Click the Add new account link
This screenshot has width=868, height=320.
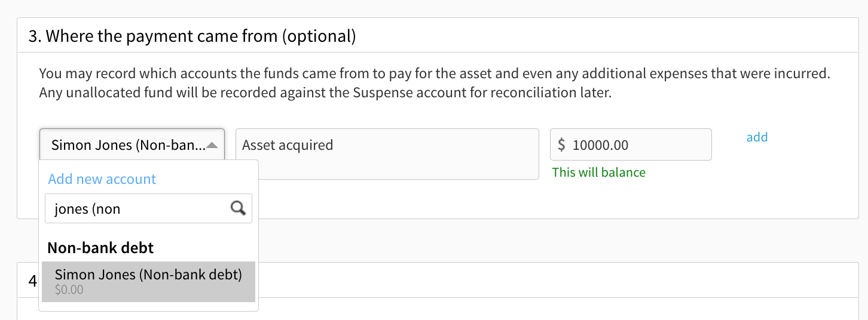tap(102, 179)
